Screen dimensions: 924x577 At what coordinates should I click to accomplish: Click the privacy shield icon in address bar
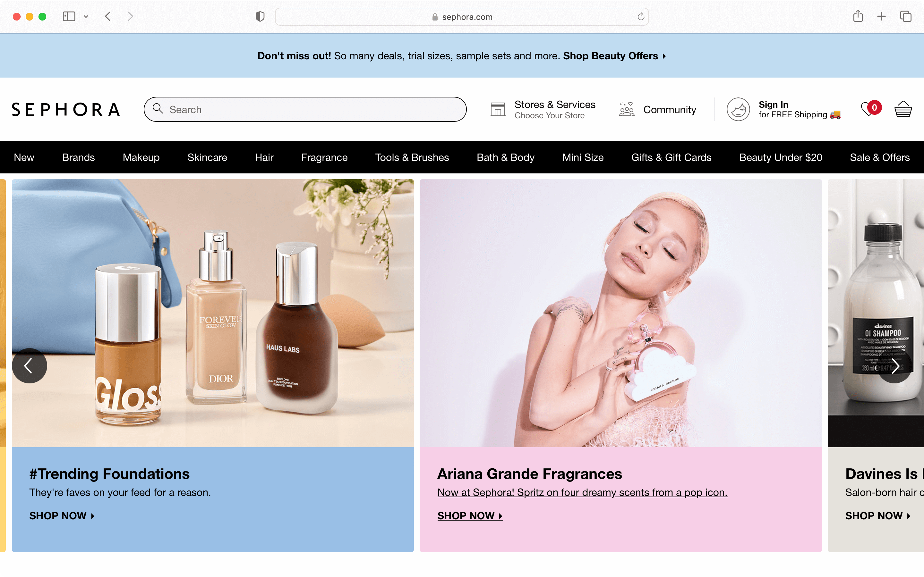coord(260,17)
